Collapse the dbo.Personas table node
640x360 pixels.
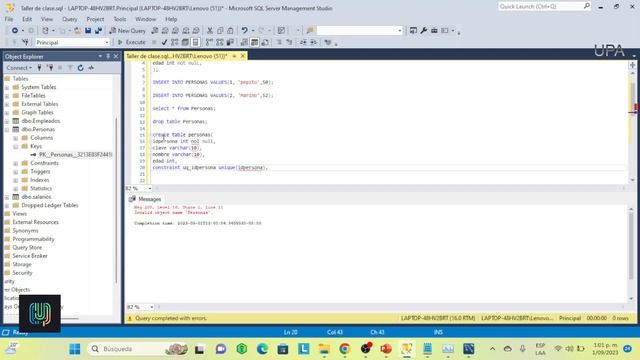pyautogui.click(x=7, y=129)
